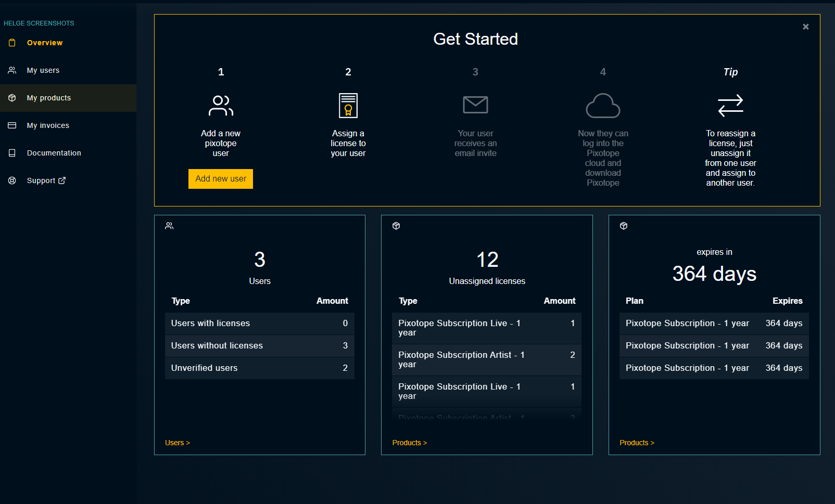835x504 pixels.
Task: Click the license certificate icon in step 2
Action: pyautogui.click(x=348, y=106)
